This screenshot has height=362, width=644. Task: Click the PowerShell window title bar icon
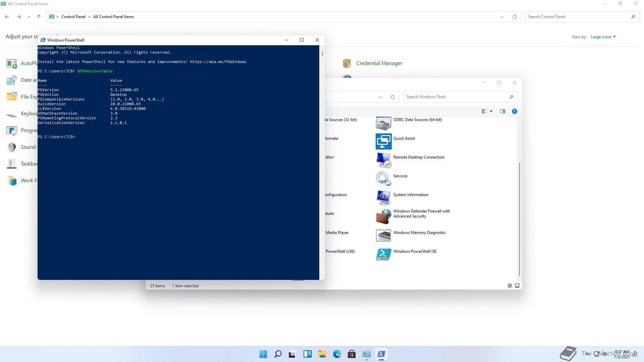[x=43, y=40]
